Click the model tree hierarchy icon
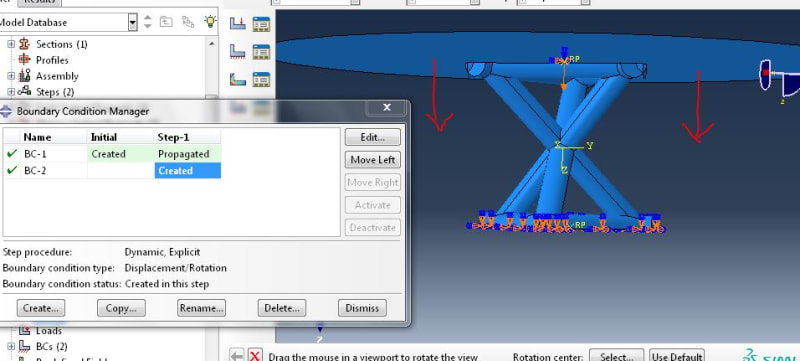 click(x=188, y=22)
